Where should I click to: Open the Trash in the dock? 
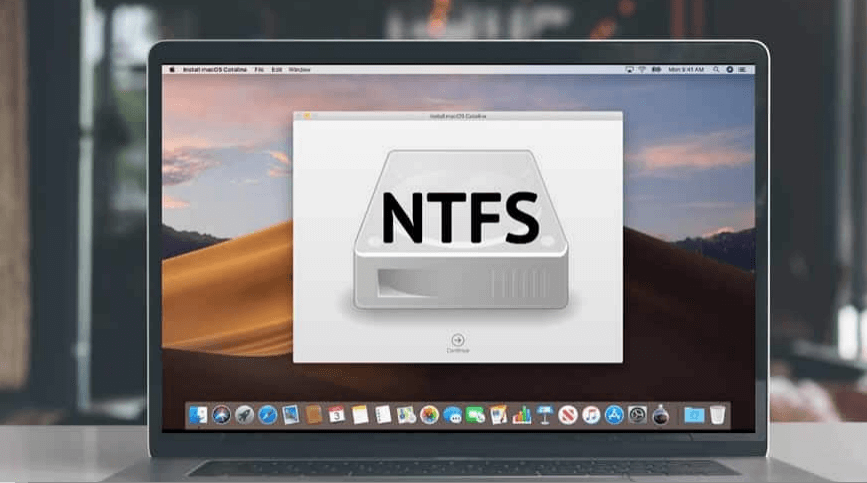pos(717,414)
